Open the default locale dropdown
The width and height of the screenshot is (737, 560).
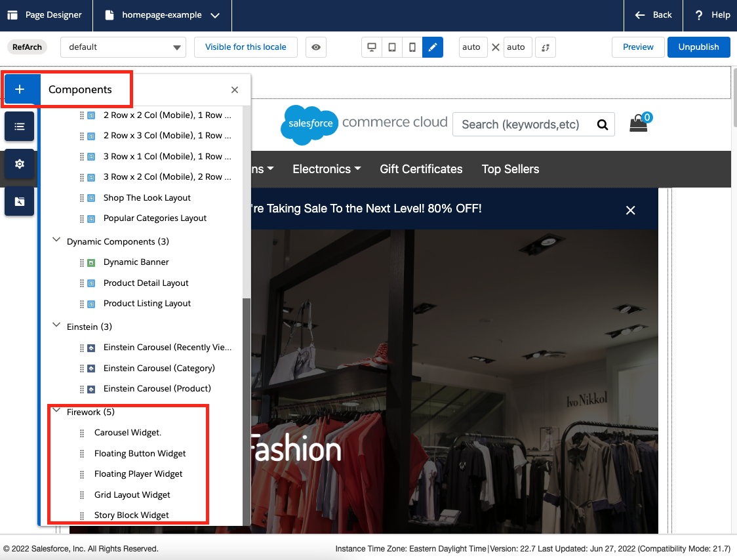(x=123, y=47)
